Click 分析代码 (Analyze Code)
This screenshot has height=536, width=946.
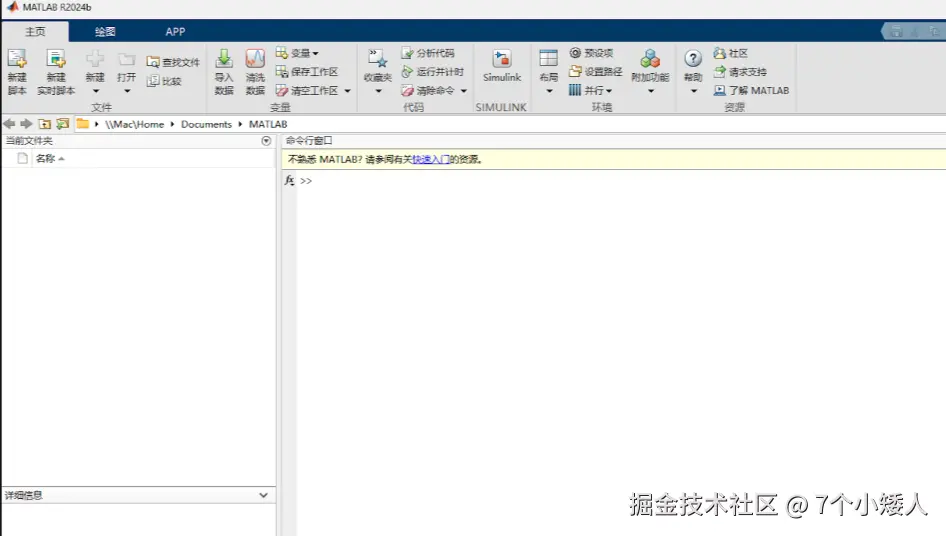point(428,53)
